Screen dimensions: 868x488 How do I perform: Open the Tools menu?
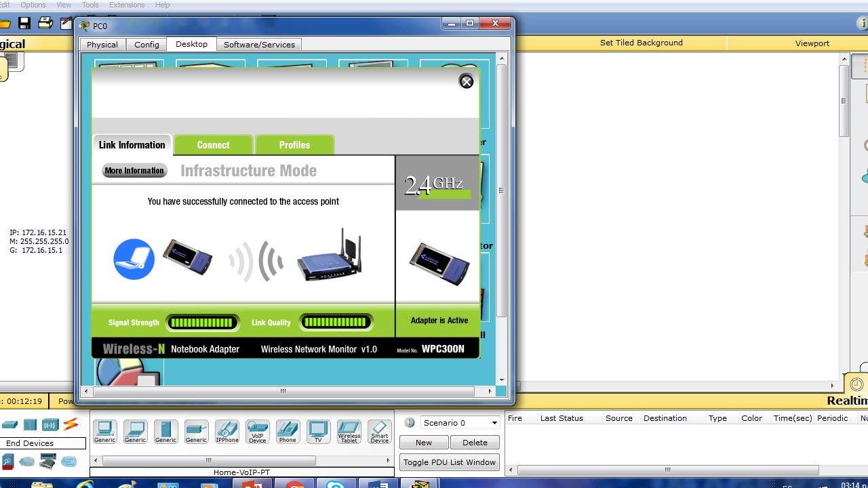click(x=90, y=5)
